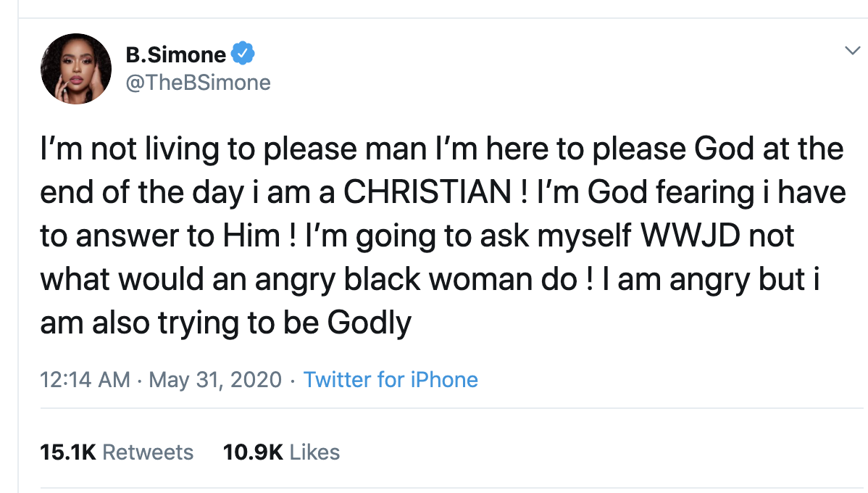Screen dimensions: 868x493
Task: Open the B.Simone display name link
Action: click(x=175, y=54)
